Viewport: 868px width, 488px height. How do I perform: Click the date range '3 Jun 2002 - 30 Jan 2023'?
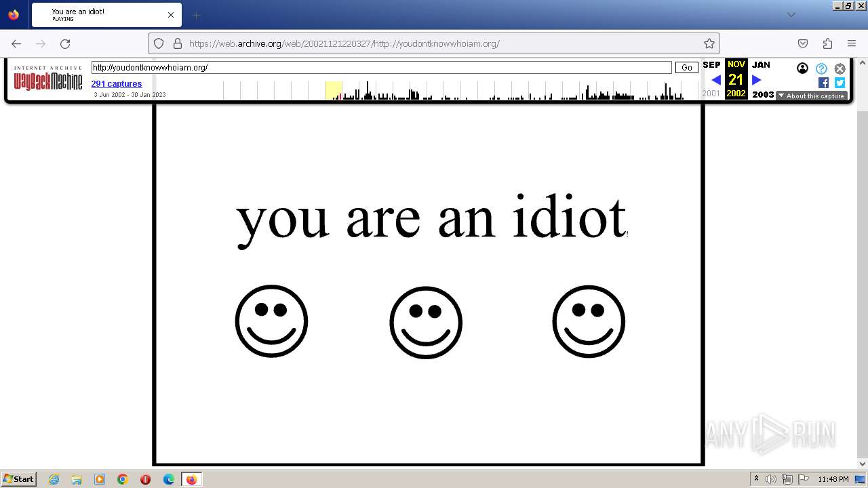[x=130, y=95]
